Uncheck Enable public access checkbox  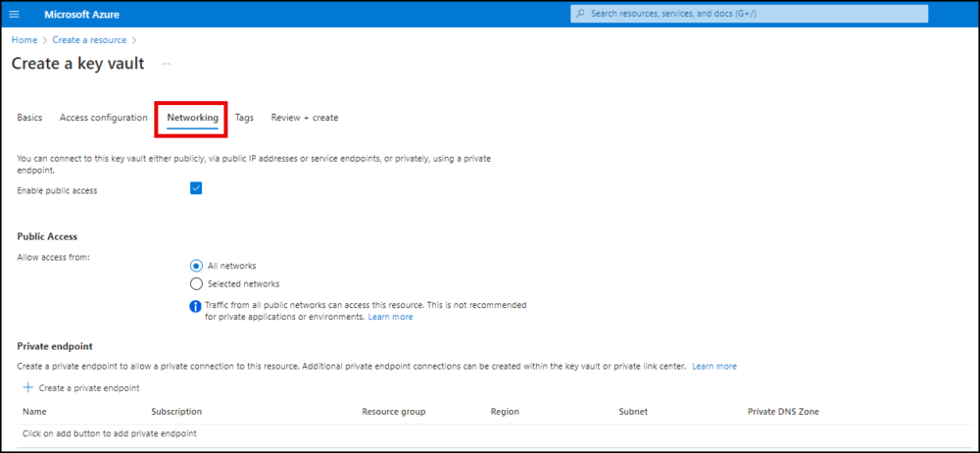196,188
